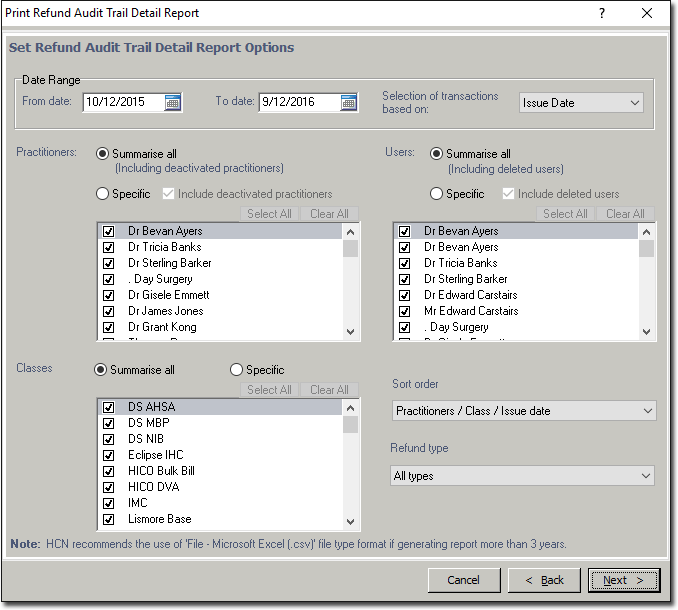Click the help question mark icon
678x610 pixels.
point(602,13)
